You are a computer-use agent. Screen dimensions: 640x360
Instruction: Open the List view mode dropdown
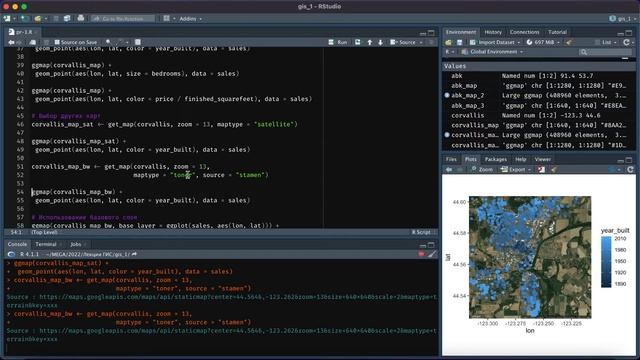[x=605, y=42]
